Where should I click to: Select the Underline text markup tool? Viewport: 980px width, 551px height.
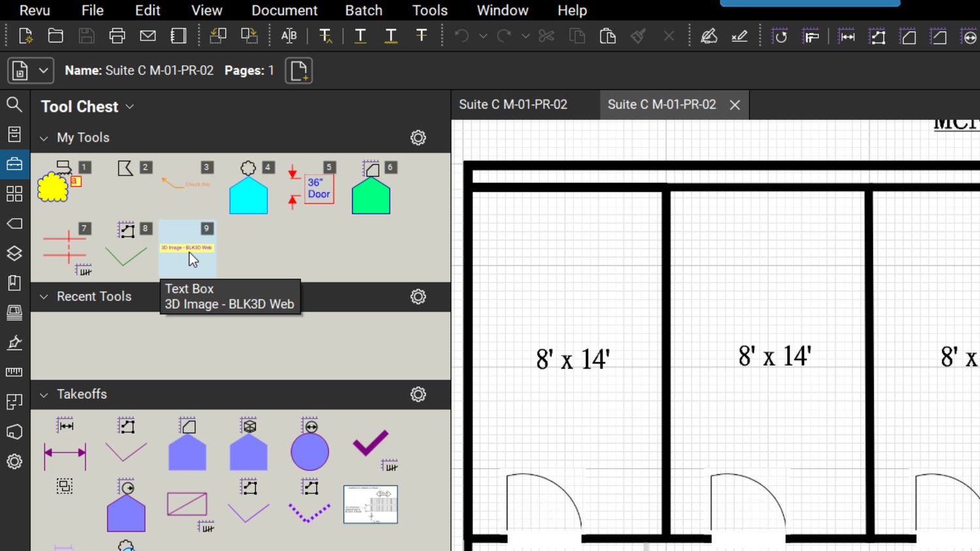click(x=360, y=36)
